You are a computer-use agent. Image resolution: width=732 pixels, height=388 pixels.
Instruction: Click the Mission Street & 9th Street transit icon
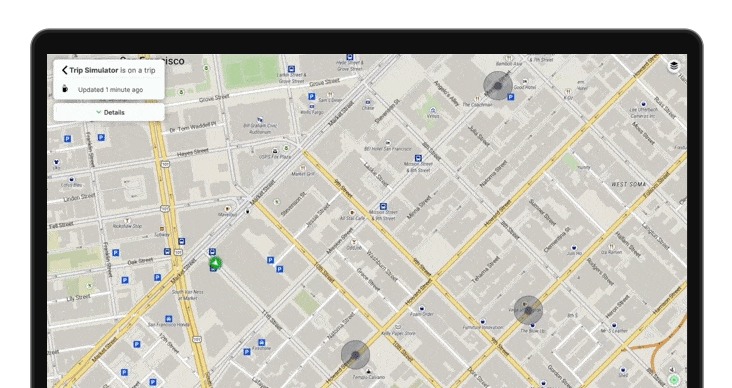pyautogui.click(x=383, y=206)
